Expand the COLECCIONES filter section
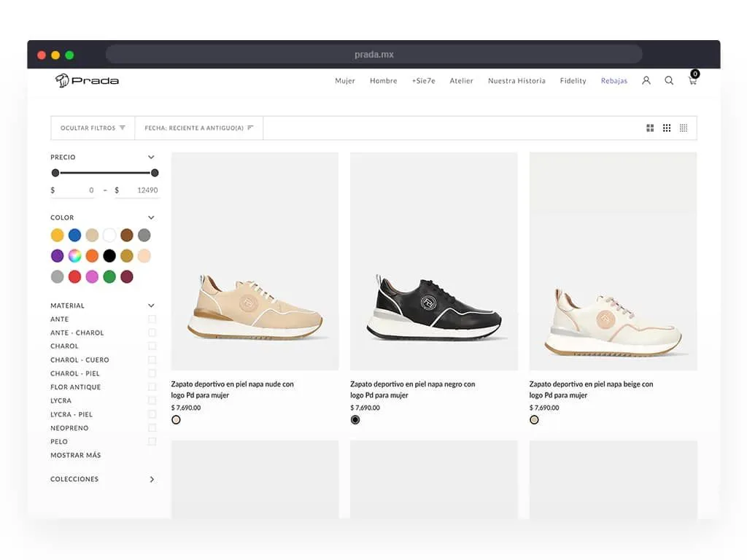This screenshot has width=747, height=560. 152,480
